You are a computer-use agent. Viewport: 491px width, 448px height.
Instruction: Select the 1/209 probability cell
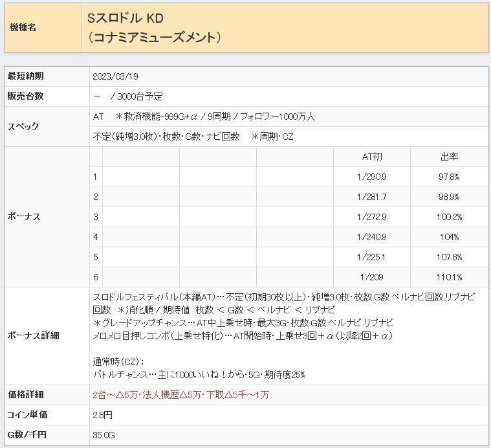click(372, 277)
